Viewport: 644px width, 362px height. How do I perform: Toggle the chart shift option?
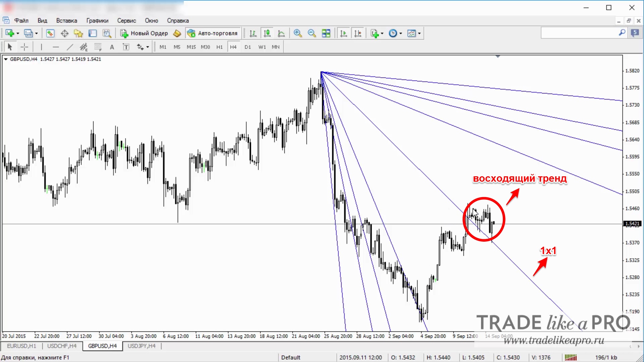[358, 33]
